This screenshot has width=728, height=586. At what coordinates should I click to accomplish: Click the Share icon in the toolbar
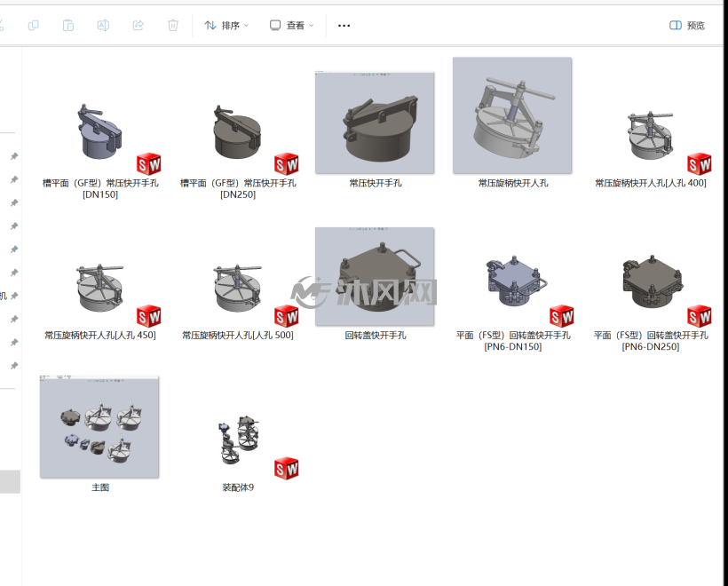pos(138,25)
